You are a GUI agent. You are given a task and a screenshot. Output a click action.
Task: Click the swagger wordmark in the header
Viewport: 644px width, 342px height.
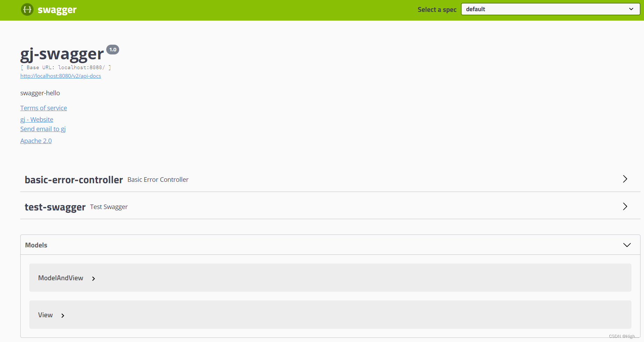[57, 9]
